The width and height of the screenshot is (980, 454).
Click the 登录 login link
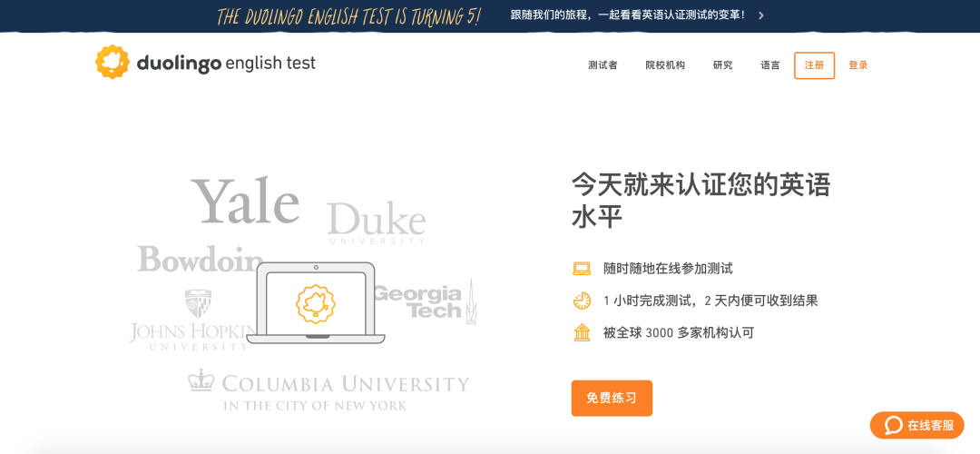(857, 65)
